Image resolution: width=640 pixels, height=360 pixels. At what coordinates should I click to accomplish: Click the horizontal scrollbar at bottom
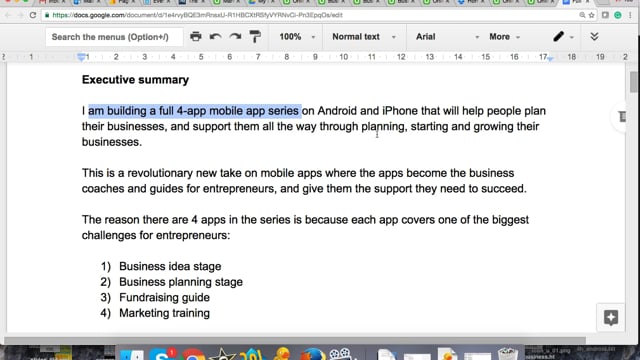coord(295,340)
